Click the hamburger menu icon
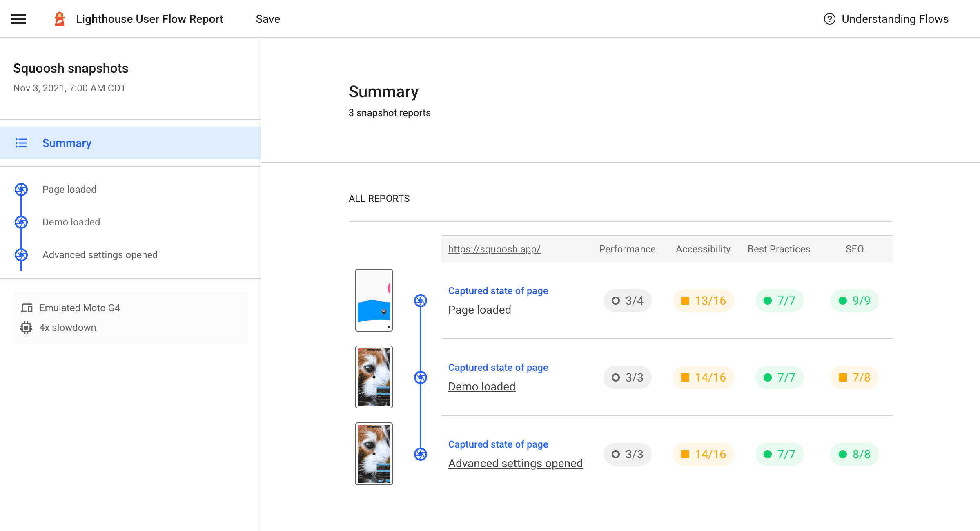Viewport: 980px width, 531px height. tap(18, 19)
